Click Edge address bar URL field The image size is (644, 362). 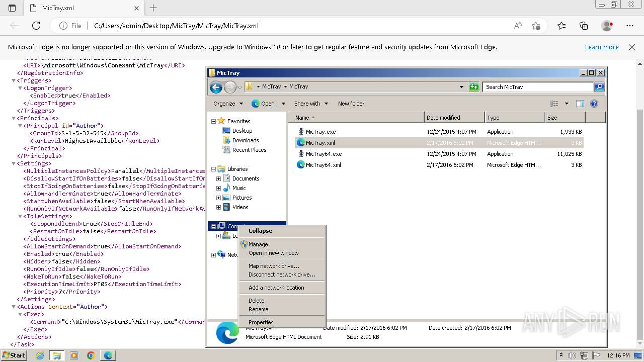[x=300, y=26]
